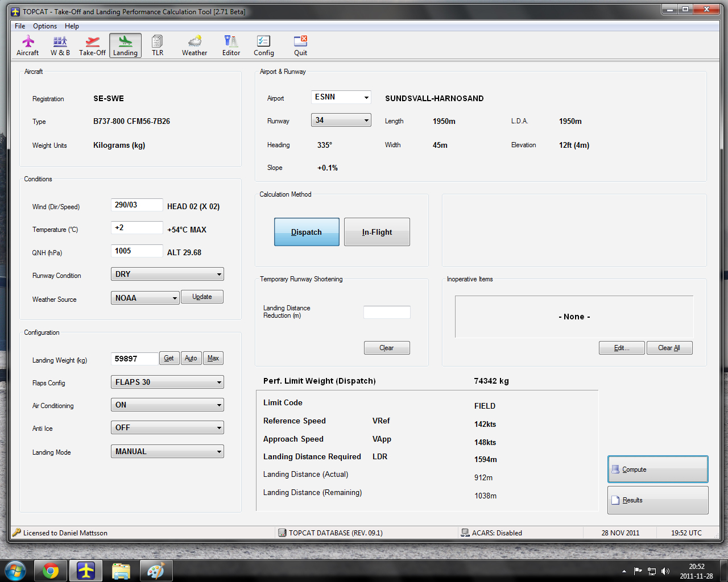Click the network tray icon

652,571
